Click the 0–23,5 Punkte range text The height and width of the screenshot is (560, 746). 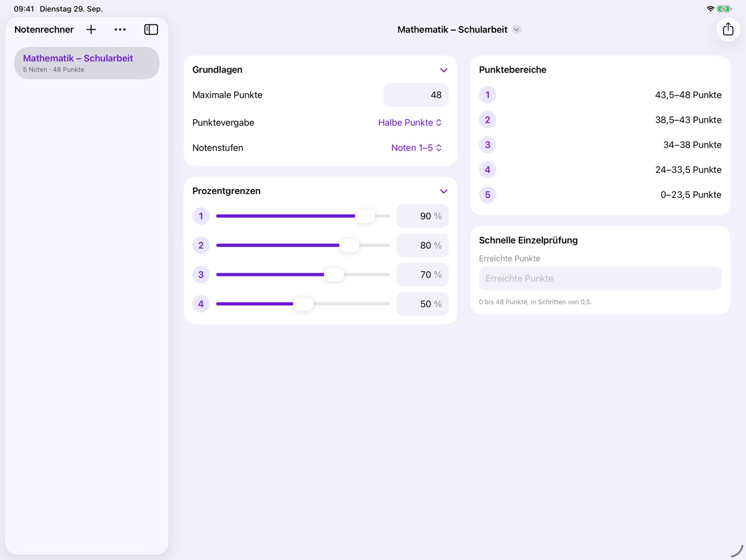691,194
